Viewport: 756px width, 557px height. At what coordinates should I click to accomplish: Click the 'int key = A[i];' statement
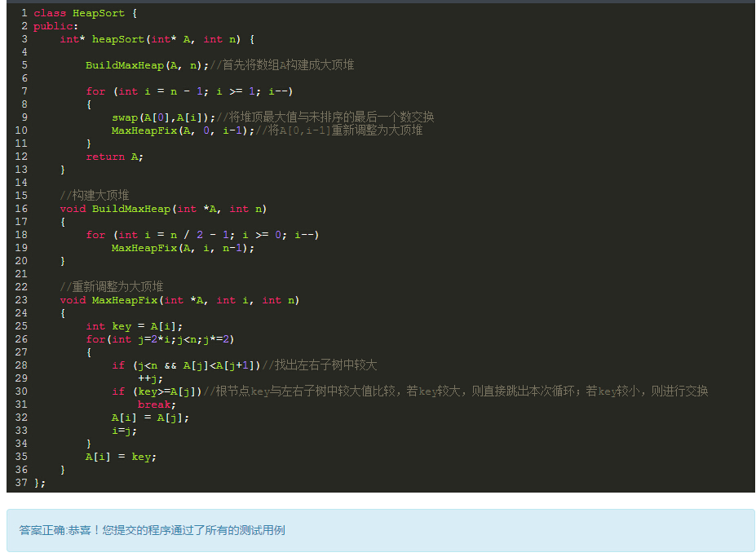click(x=135, y=326)
